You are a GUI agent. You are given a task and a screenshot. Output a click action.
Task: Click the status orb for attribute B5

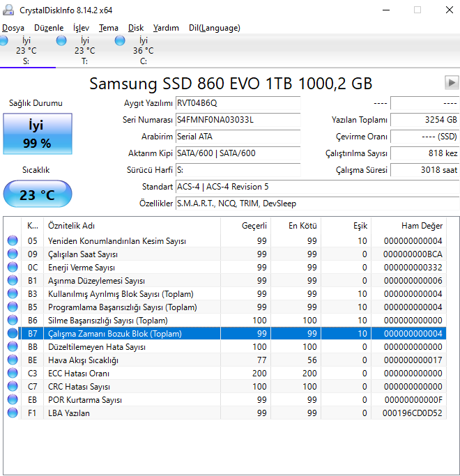coord(13,307)
